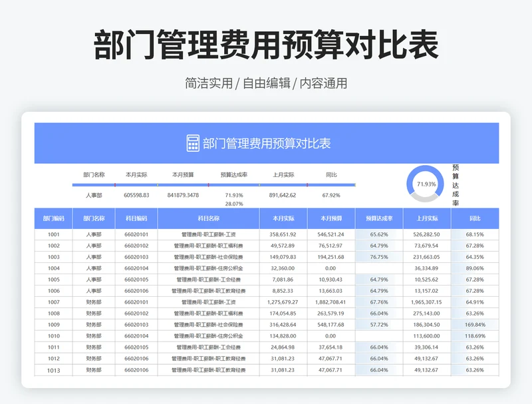Select cell 32,360.00
Image resolution: width=532 pixels, height=404 pixels.
(283, 268)
